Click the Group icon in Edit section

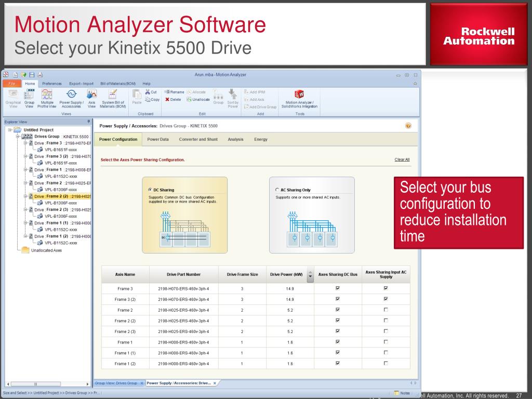click(x=218, y=97)
